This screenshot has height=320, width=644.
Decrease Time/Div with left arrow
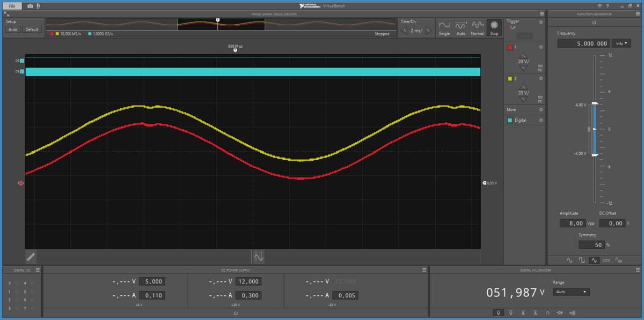click(x=404, y=31)
